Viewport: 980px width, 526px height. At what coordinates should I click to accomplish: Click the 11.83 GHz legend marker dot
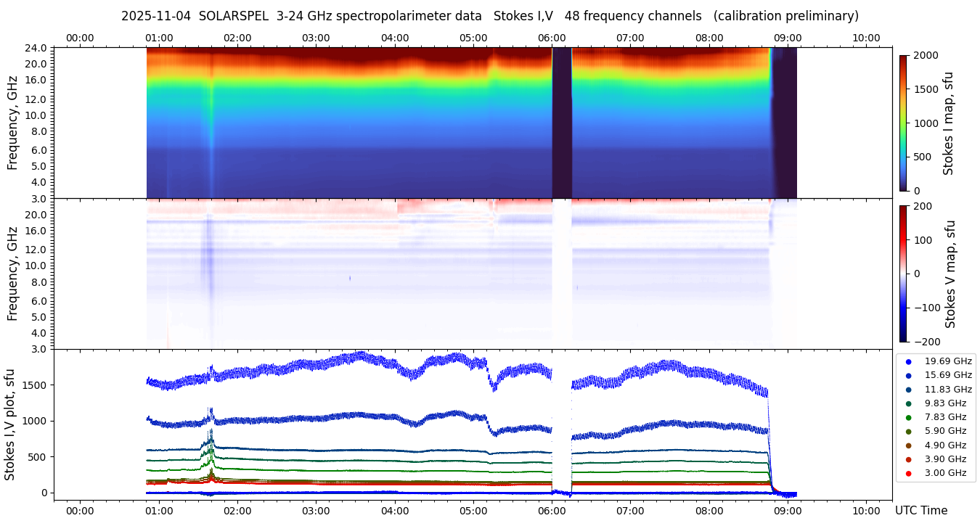coord(908,390)
